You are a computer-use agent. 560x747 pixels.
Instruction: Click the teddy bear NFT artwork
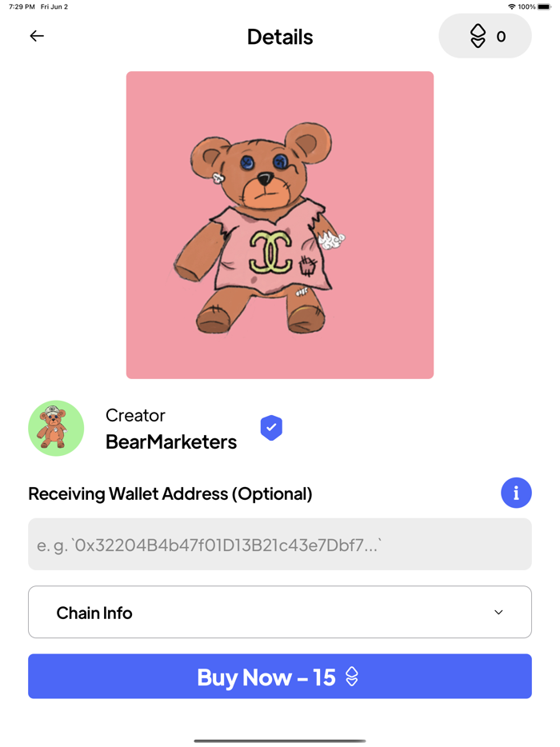pos(279,224)
